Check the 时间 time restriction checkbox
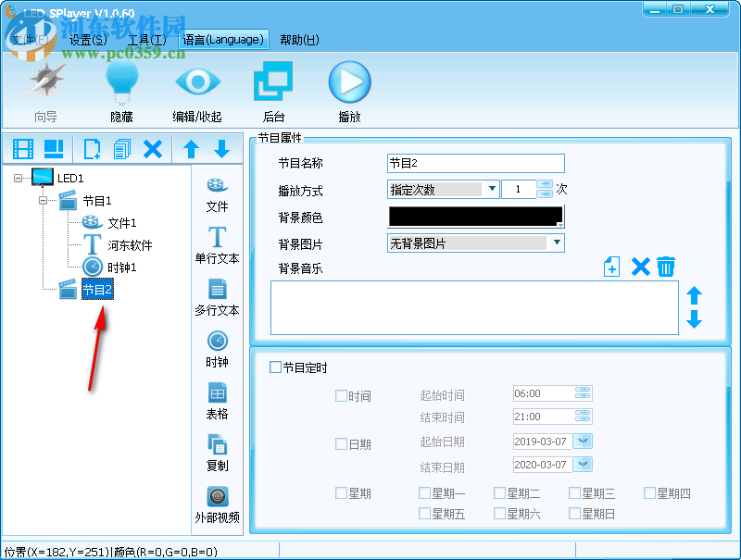This screenshot has width=741, height=560. 341,395
